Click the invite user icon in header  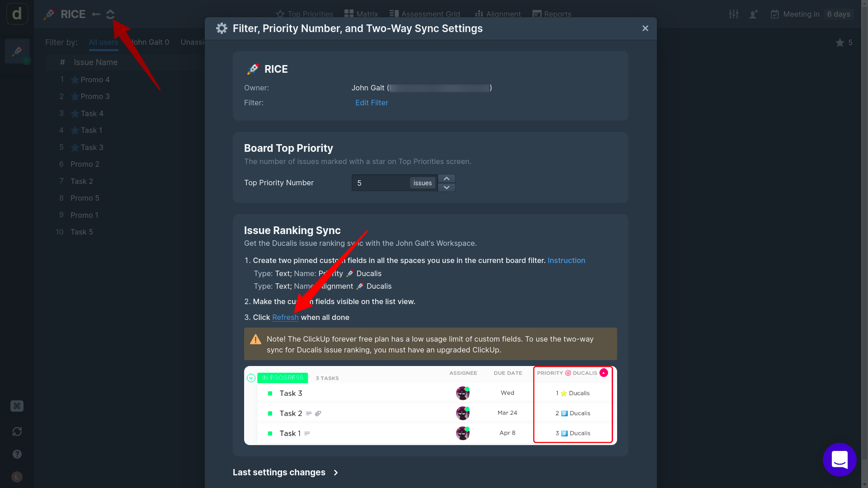(754, 14)
